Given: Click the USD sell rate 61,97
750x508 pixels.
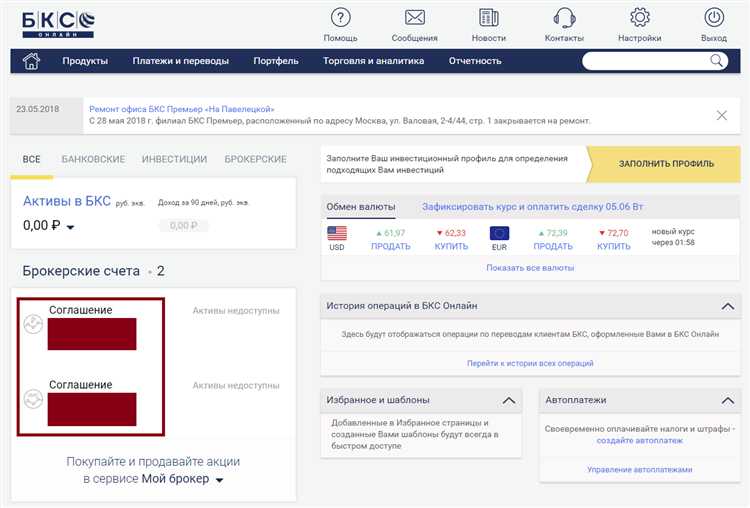Looking at the screenshot, I should [x=391, y=233].
